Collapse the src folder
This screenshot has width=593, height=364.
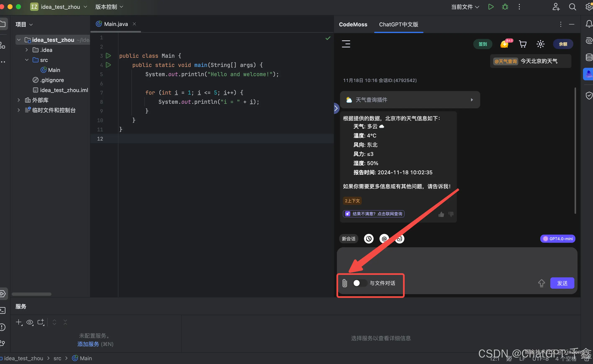(x=27, y=60)
